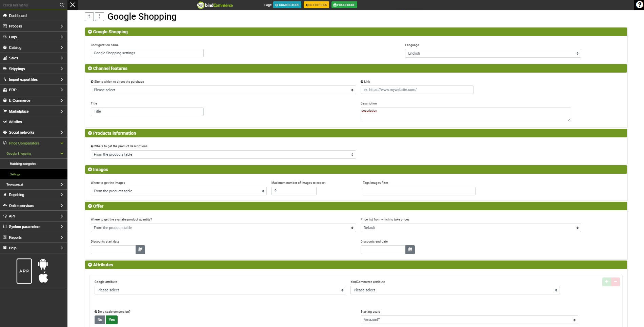Collapse the Offer section
Image resolution: width=644 pixels, height=327 pixels.
point(356,206)
